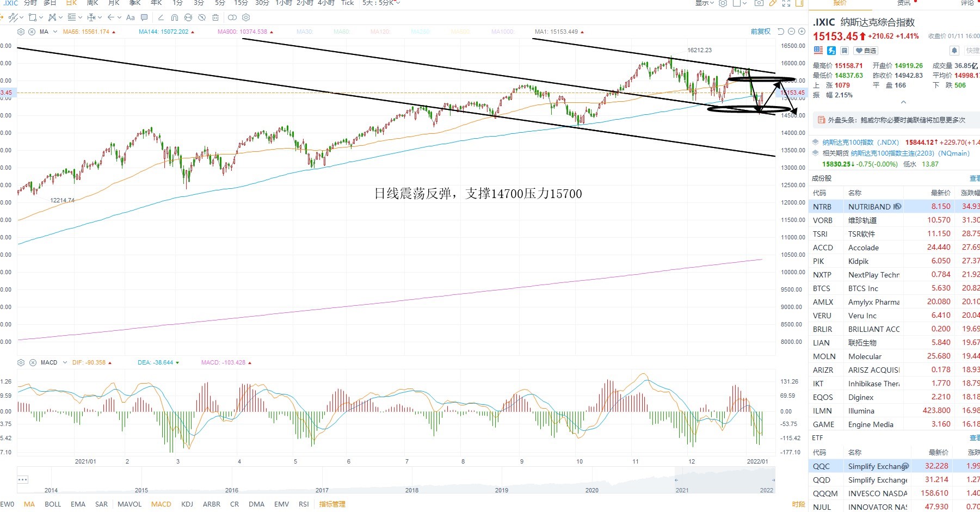
Task: Toggle MA55 line visibility
Action: pyautogui.click(x=89, y=32)
